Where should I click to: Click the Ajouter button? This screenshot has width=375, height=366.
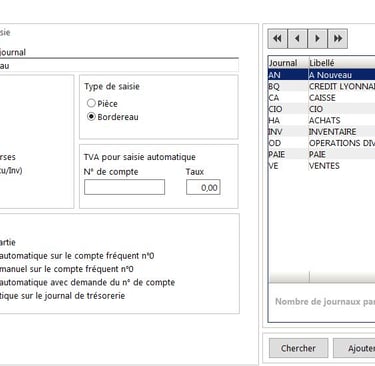(354, 348)
